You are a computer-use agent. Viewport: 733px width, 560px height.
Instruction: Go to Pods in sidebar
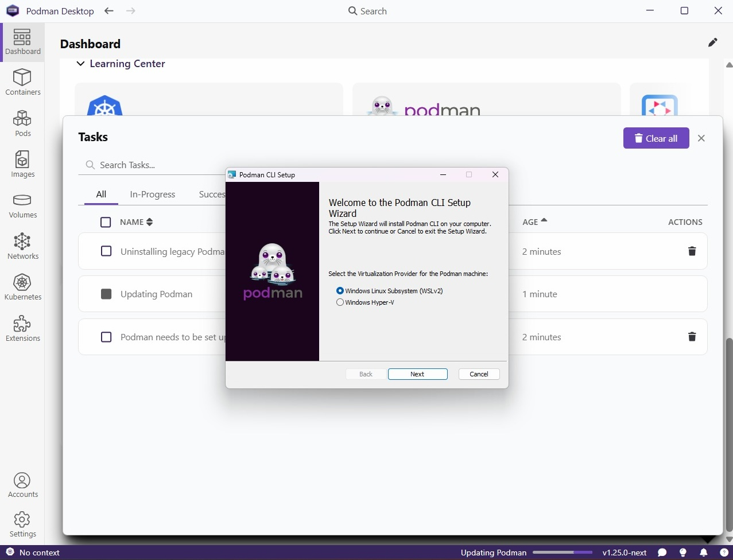(x=22, y=123)
